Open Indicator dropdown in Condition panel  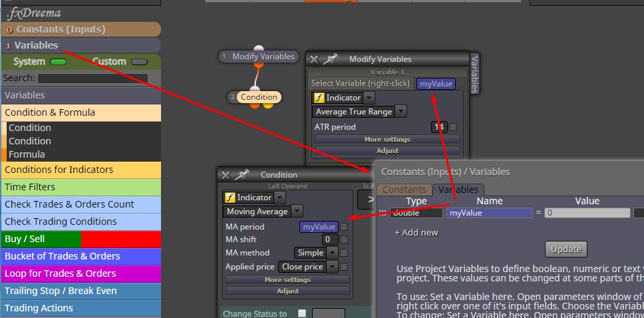coord(279,198)
